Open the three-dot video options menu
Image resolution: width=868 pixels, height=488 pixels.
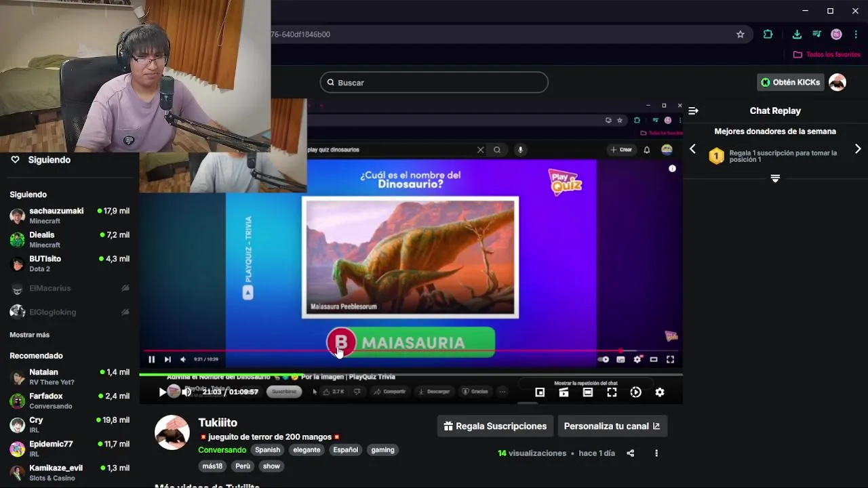[656, 453]
